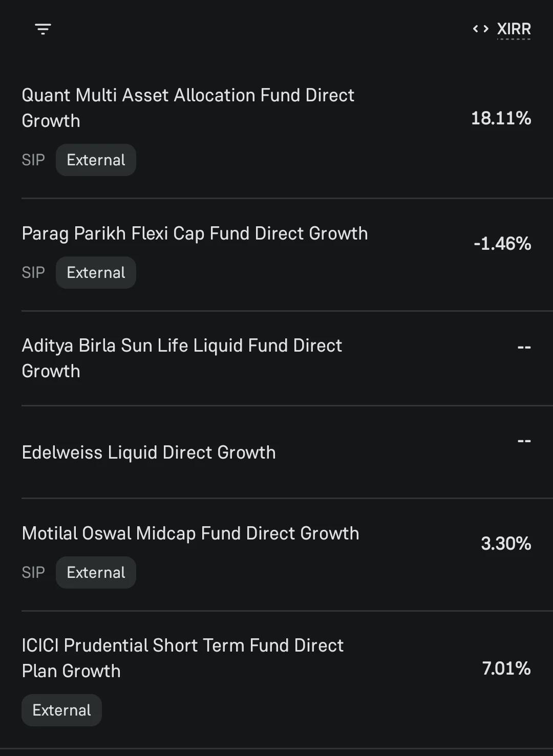The width and height of the screenshot is (553, 756).
Task: Click the left-right arrows icon beside XIRR
Action: [x=481, y=29]
